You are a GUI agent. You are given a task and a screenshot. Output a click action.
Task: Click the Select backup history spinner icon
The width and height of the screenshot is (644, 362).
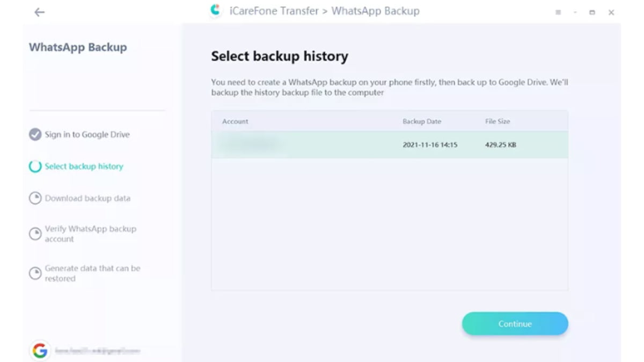pos(35,166)
